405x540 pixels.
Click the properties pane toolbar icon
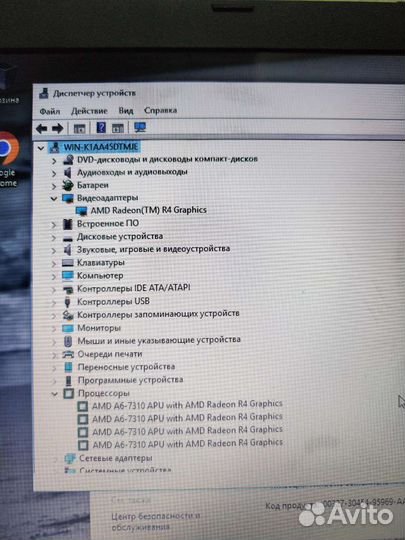pyautogui.click(x=118, y=128)
